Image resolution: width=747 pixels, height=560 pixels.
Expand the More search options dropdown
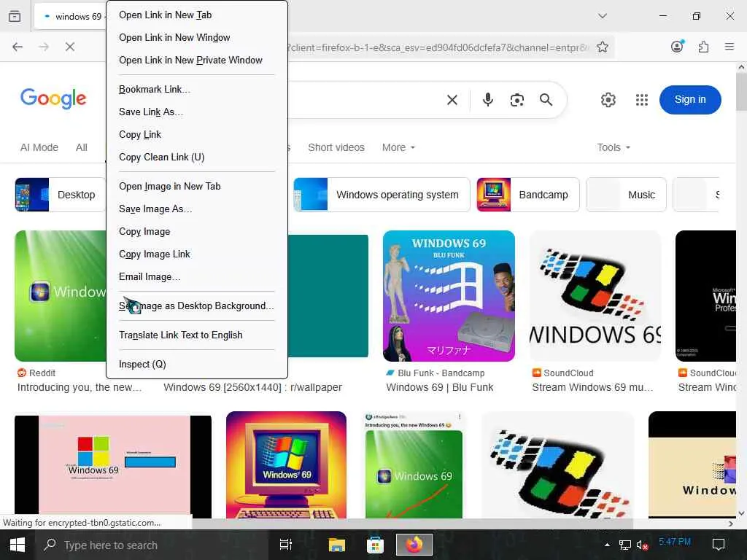pos(399,147)
